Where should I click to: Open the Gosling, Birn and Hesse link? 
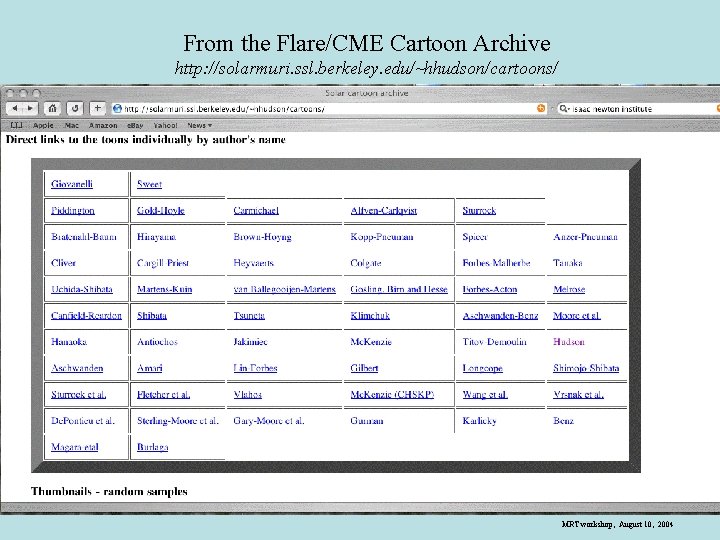pos(399,289)
